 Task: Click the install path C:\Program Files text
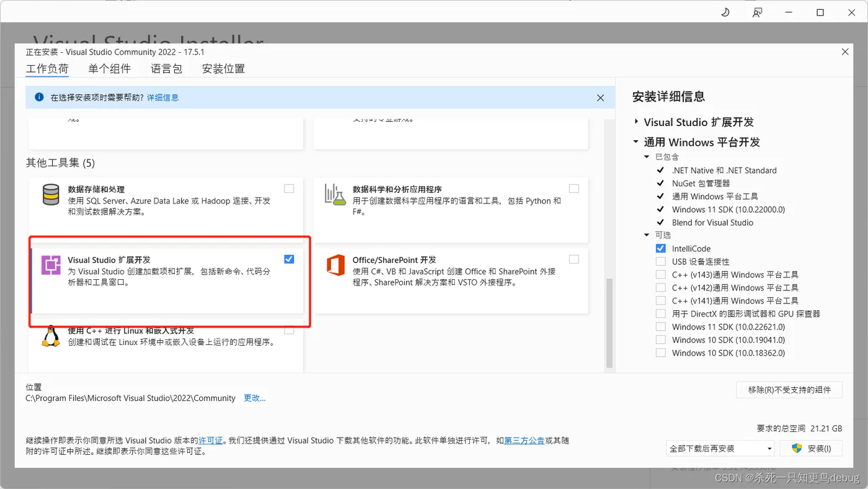click(131, 398)
